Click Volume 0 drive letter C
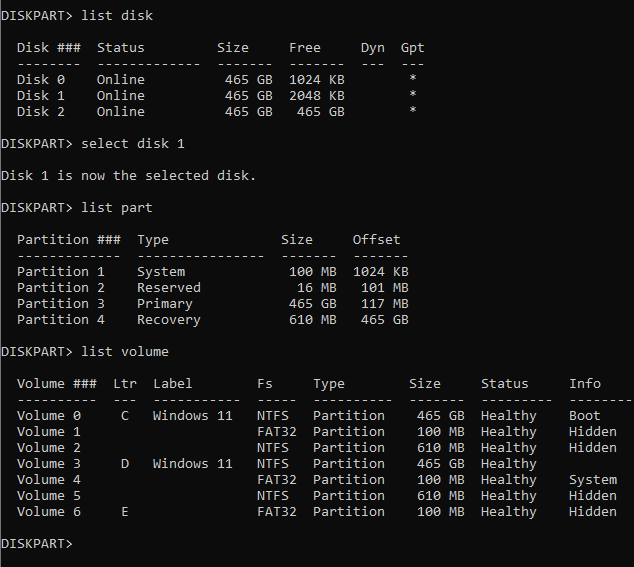 point(125,416)
